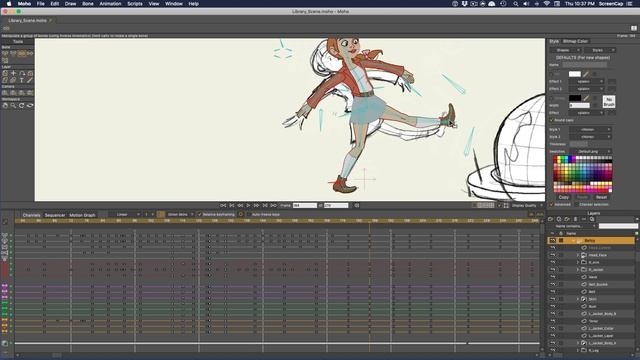Toggle the Round caps checkbox
Viewport: 640px width, 360px height.
pyautogui.click(x=552, y=120)
